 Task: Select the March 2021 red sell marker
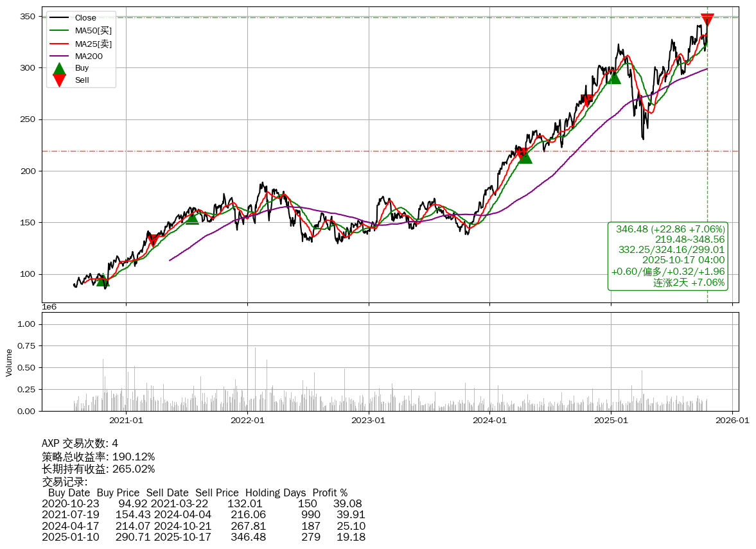(153, 240)
